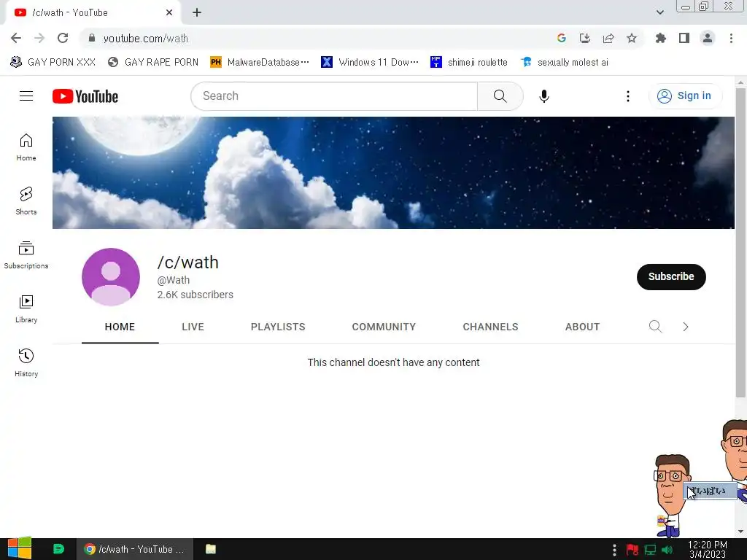Image resolution: width=747 pixels, height=560 pixels.
Task: Open Library in the sidebar
Action: (26, 309)
